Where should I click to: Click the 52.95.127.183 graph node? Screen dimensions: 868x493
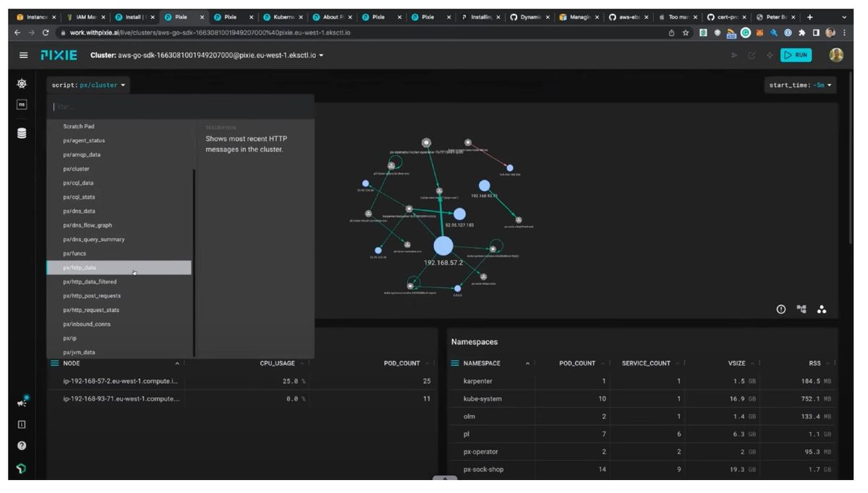[x=459, y=214]
